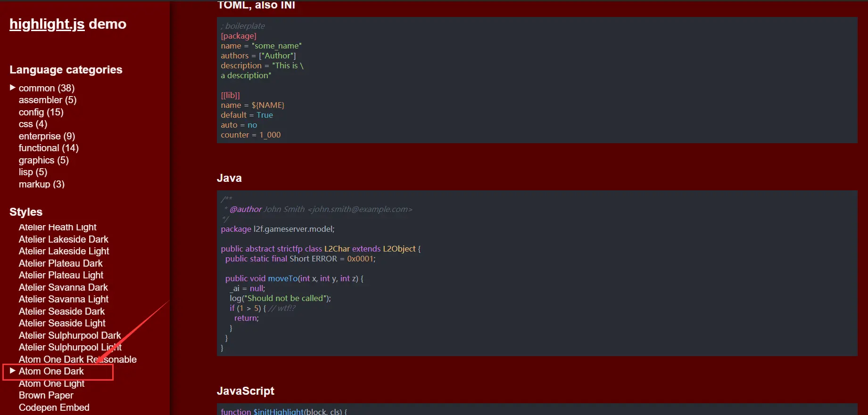The height and width of the screenshot is (415, 868).
Task: Click the JavaScript section heading
Action: point(246,391)
